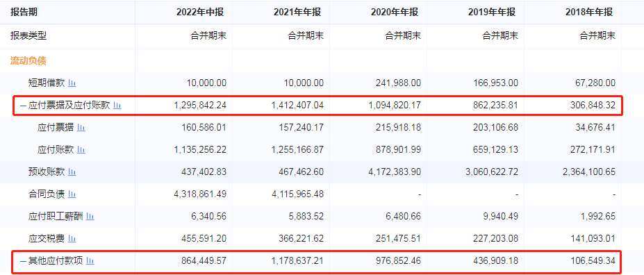The height and width of the screenshot is (275, 644).
Task: Click the 应交税费 row label
Action: pos(47,238)
